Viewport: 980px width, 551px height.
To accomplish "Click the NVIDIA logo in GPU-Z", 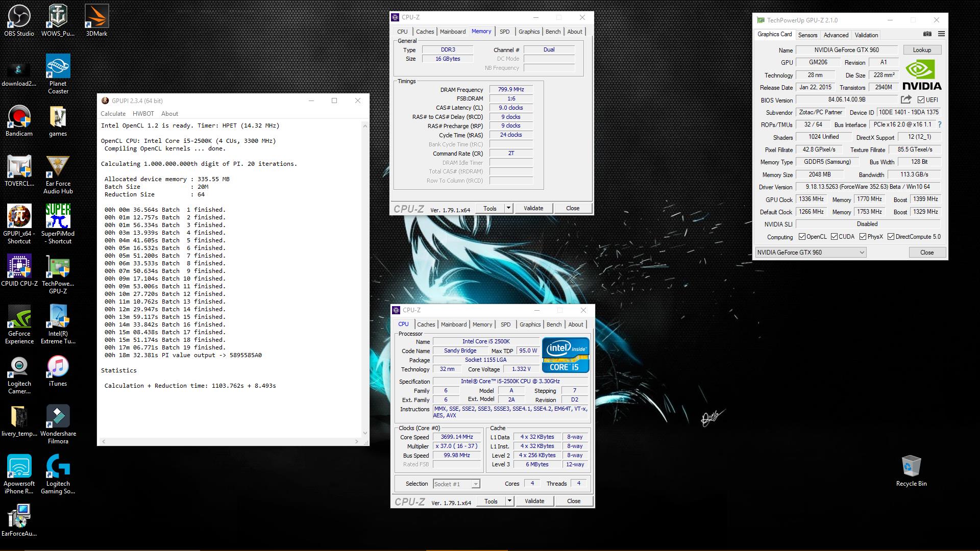I will [922, 75].
